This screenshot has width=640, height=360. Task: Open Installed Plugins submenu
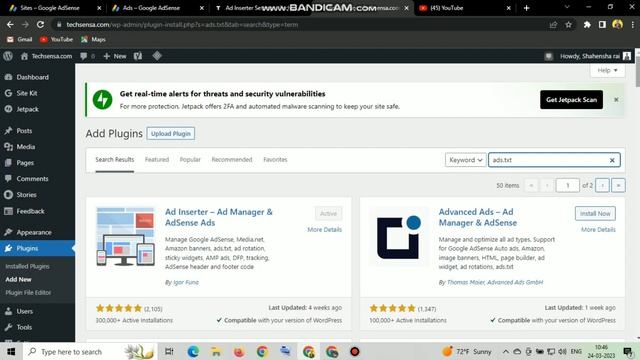27,266
